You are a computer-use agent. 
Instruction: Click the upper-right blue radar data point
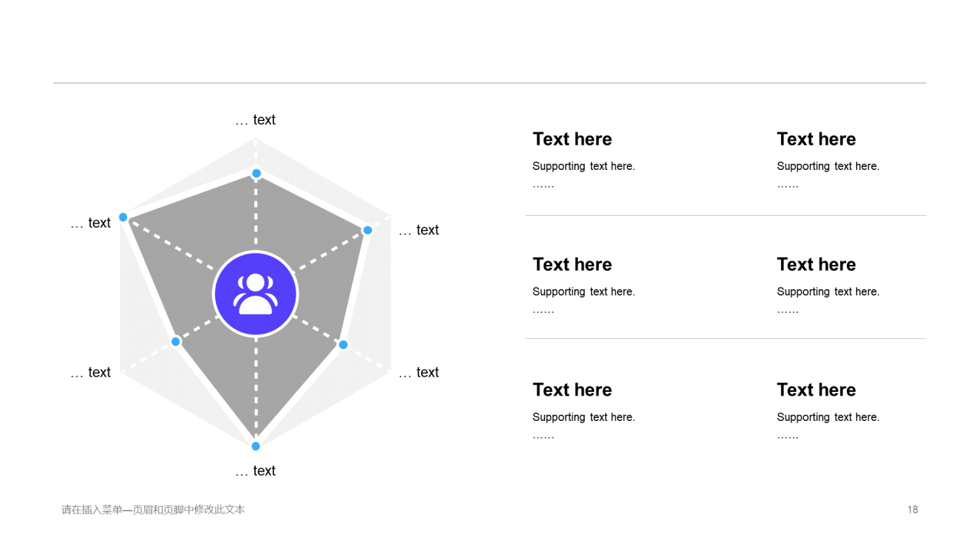coord(367,230)
